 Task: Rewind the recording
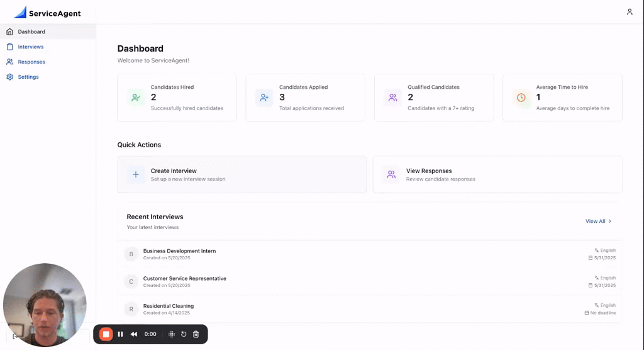pos(134,334)
